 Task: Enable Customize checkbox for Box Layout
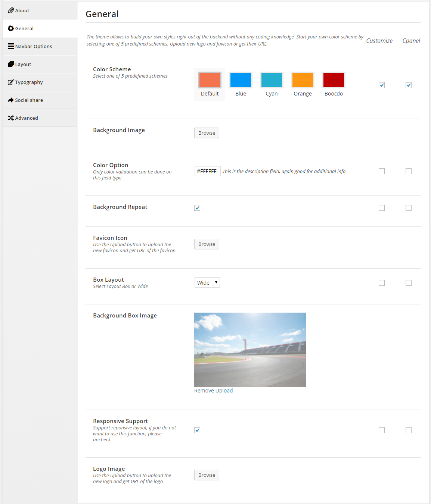382,283
